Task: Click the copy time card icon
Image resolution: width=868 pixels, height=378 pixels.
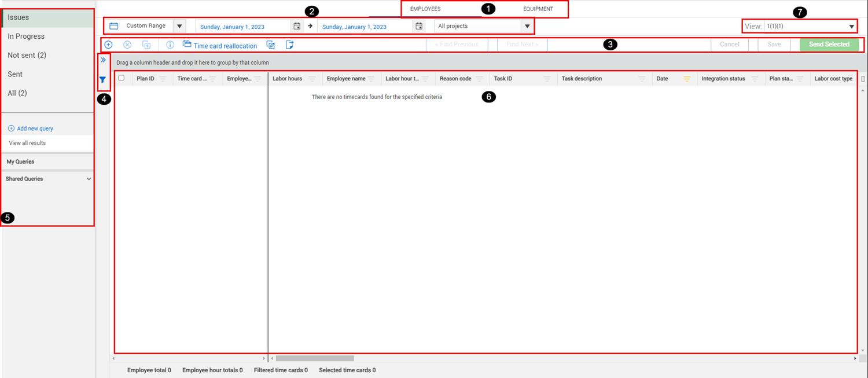Action: (146, 45)
